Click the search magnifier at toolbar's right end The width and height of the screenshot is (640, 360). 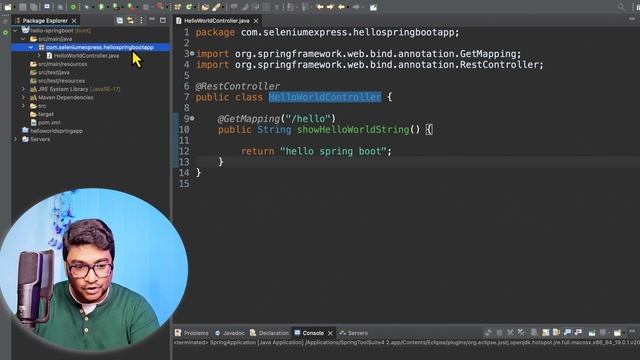click(621, 7)
